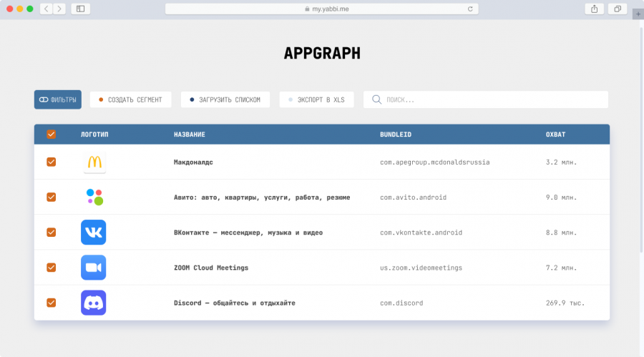Select the Макдоналдс app name
The width and height of the screenshot is (644, 357).
point(193,162)
